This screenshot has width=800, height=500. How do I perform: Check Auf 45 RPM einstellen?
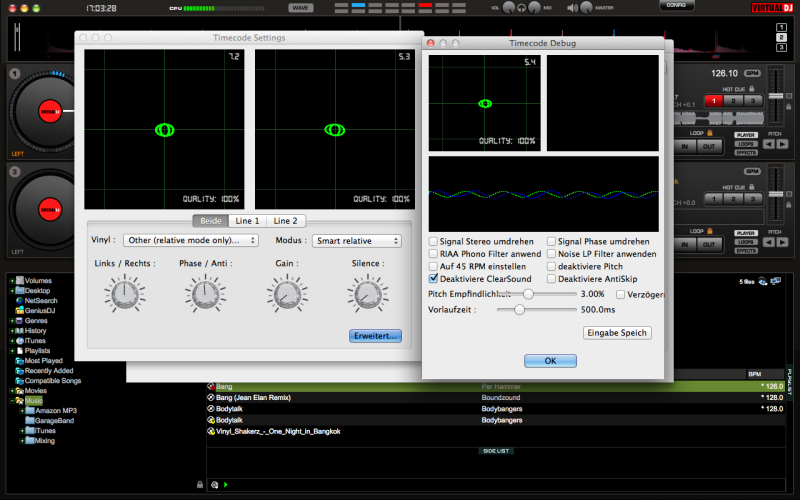(433, 266)
